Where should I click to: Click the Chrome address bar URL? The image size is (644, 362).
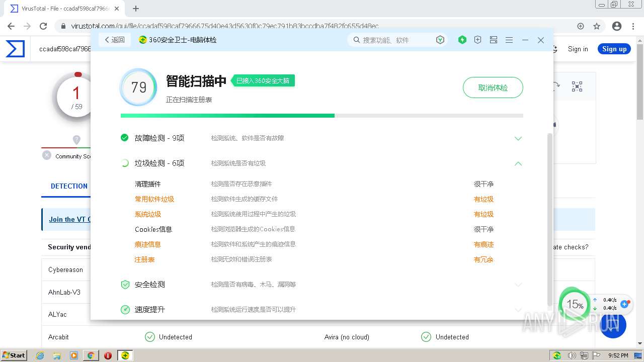(225, 26)
